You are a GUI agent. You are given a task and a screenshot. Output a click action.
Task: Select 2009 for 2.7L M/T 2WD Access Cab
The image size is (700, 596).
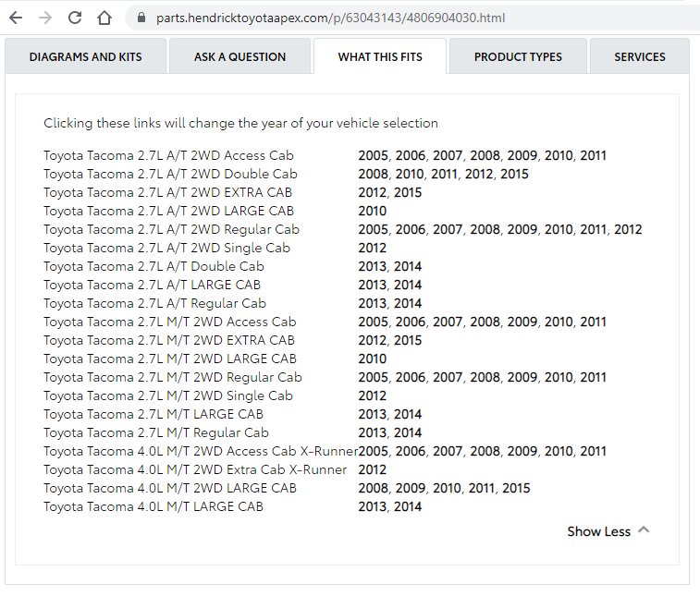click(x=522, y=322)
